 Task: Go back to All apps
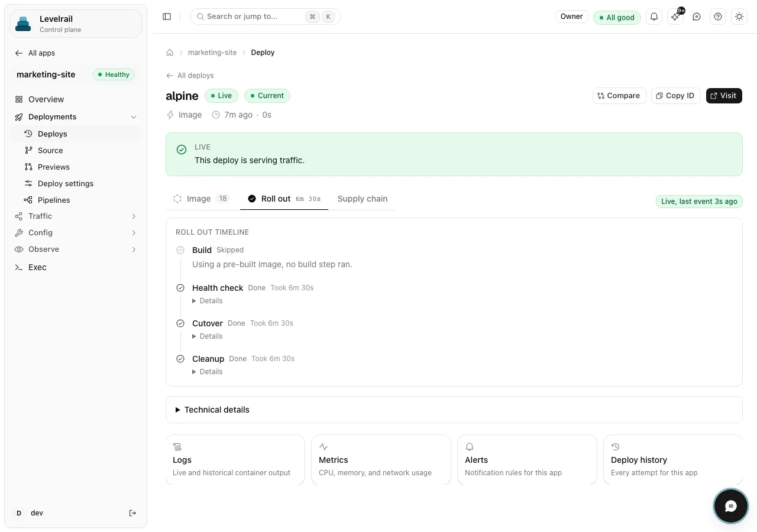pyautogui.click(x=35, y=53)
